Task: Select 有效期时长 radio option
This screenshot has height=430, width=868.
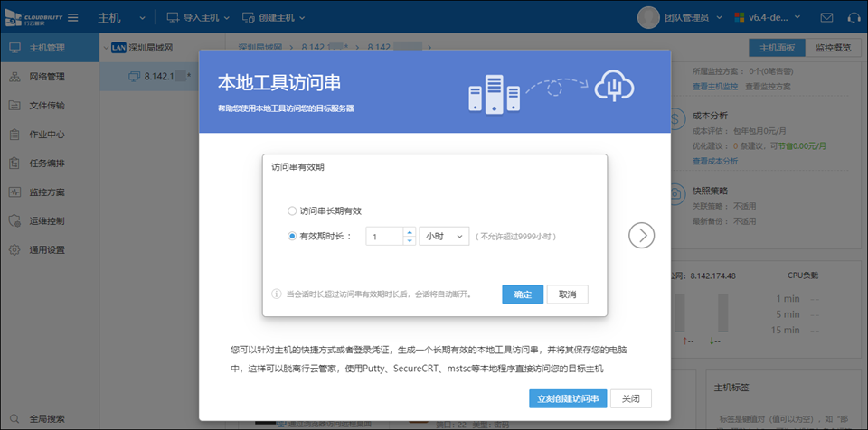Action: pyautogui.click(x=292, y=237)
